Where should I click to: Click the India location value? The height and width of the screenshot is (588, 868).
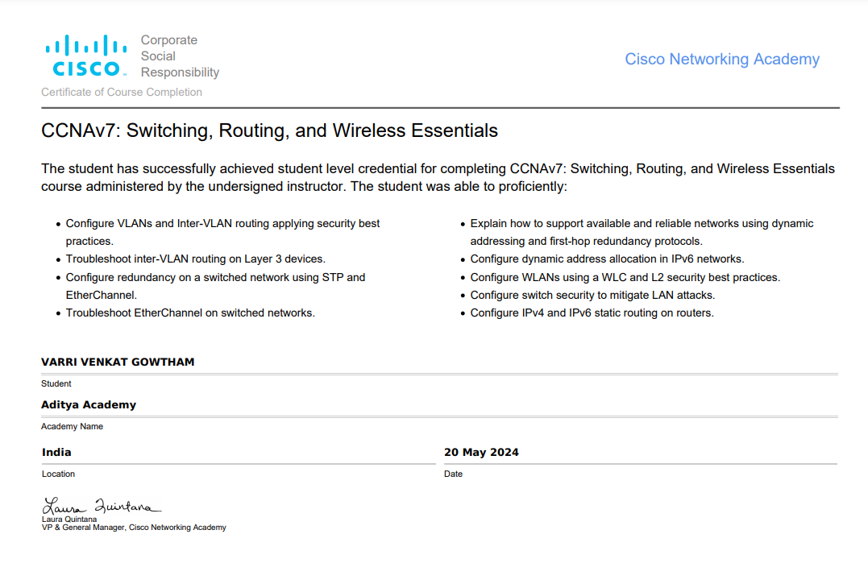click(56, 453)
